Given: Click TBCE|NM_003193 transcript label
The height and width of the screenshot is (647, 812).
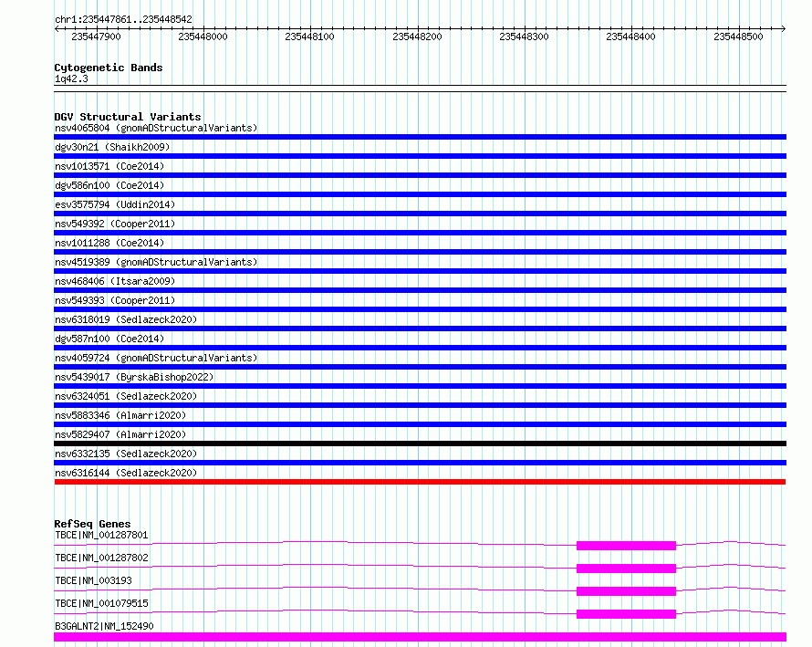Looking at the screenshot, I should [93, 580].
